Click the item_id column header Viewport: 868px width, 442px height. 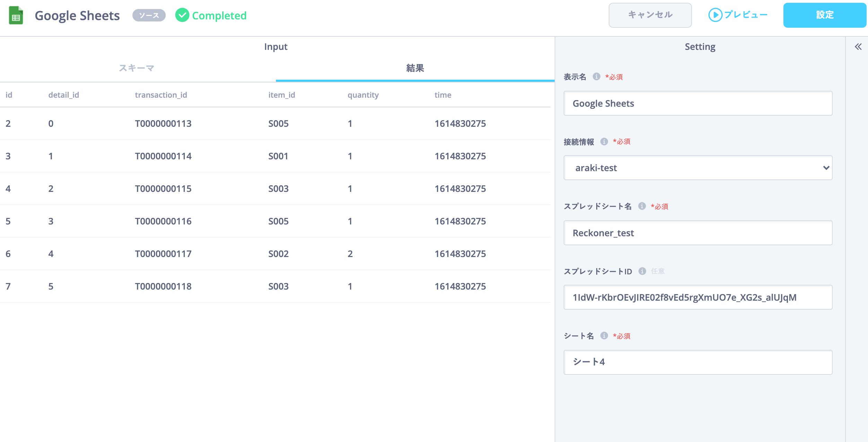click(x=281, y=95)
